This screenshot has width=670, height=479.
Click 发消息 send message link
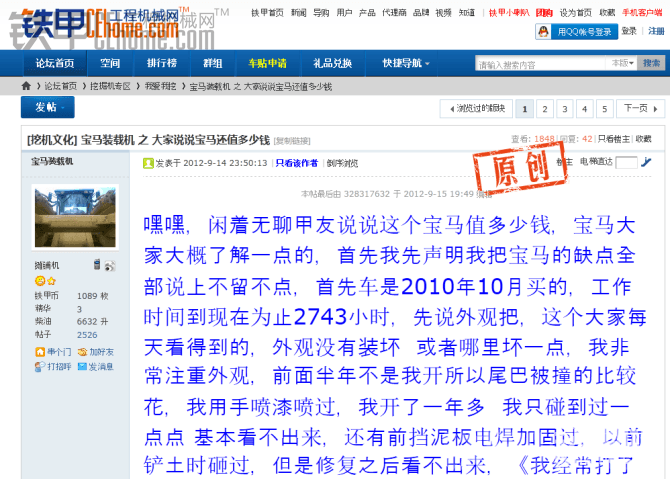point(101,367)
